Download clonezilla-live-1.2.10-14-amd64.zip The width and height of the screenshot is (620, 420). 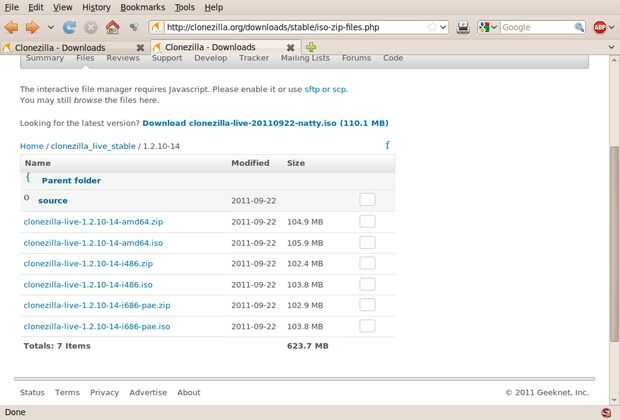pos(93,222)
